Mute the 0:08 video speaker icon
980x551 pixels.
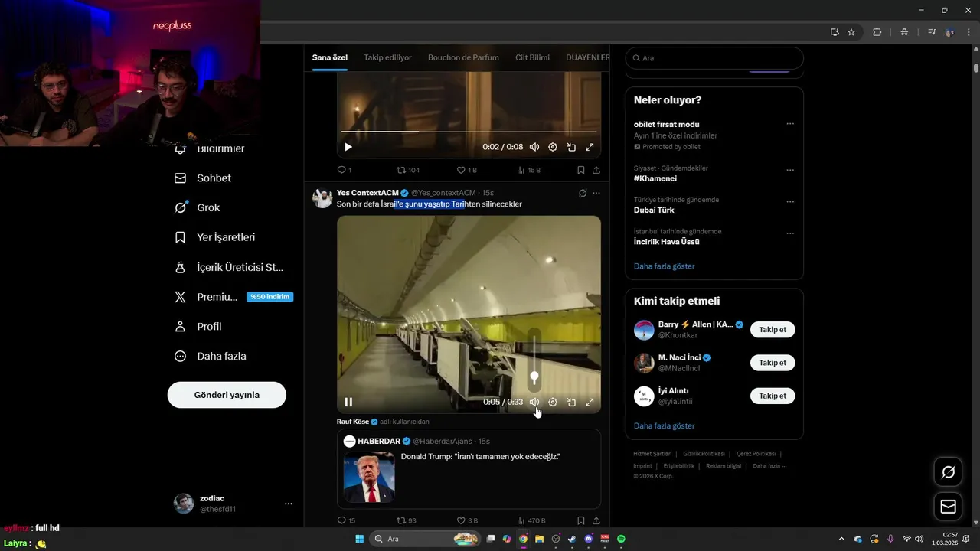[534, 147]
